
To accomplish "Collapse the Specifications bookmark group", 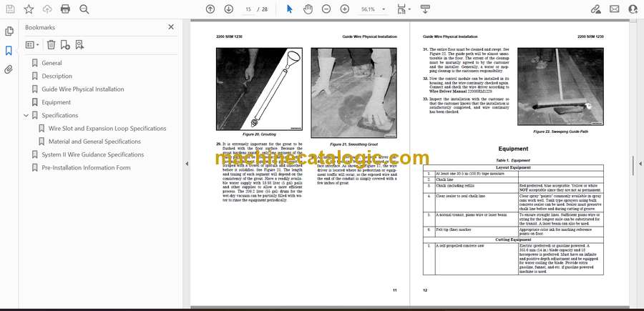I will 26,116.
